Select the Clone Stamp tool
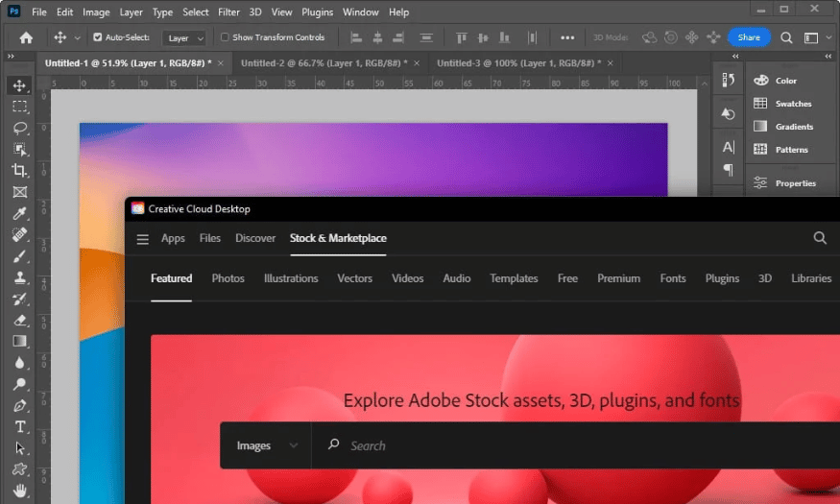Viewport: 840px width, 504px height. (x=20, y=277)
